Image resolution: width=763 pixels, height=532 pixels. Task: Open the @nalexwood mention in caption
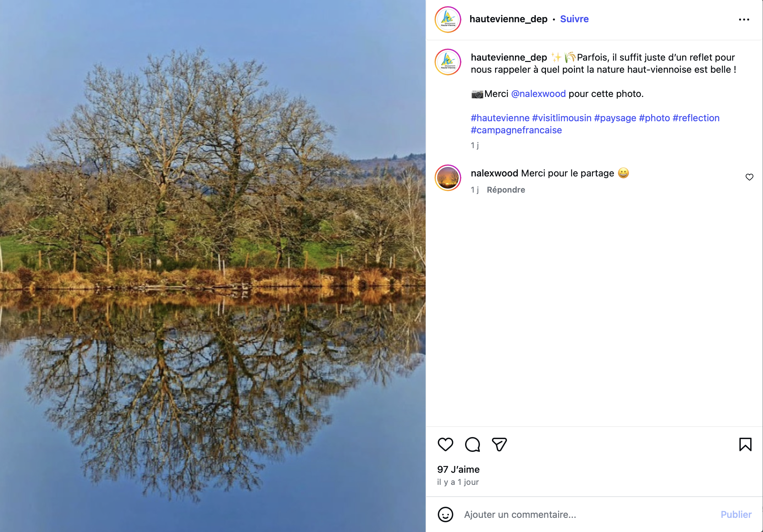coord(538,94)
